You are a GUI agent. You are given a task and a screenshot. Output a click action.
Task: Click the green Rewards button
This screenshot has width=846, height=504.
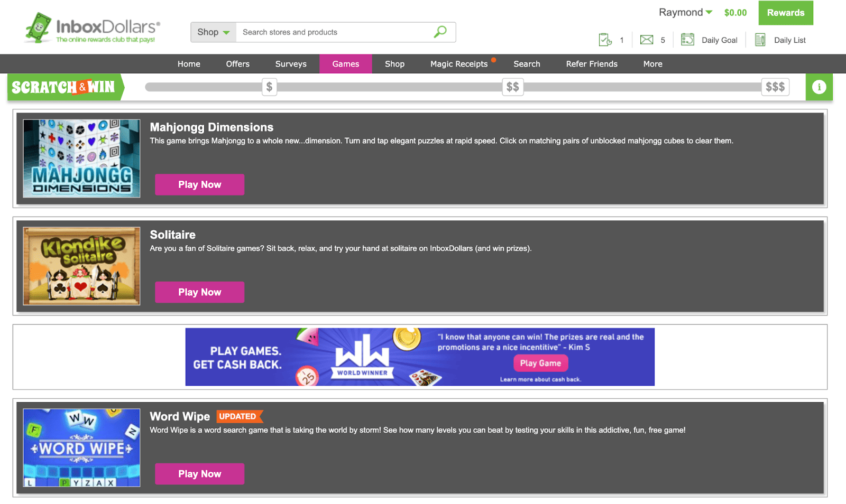(x=786, y=13)
